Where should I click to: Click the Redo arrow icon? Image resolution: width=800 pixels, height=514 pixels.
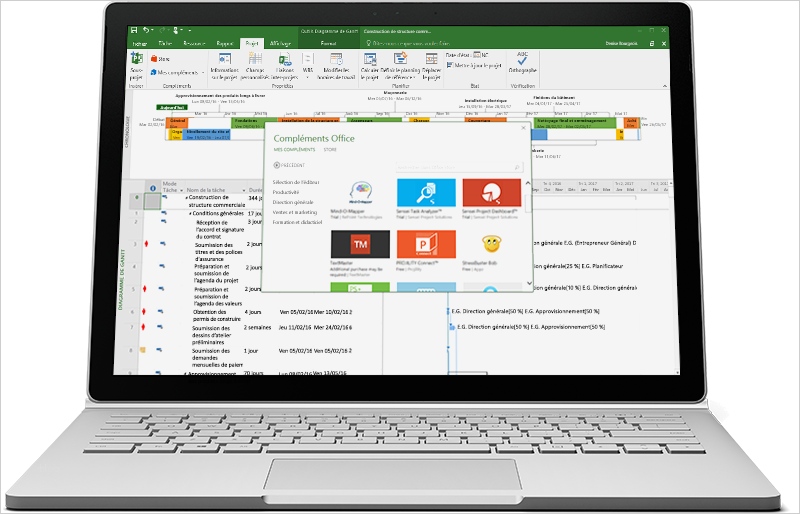(162, 31)
